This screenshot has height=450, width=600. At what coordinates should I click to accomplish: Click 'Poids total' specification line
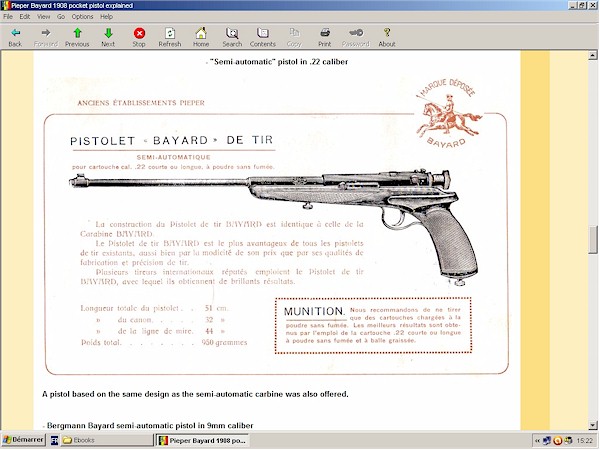click(x=164, y=342)
